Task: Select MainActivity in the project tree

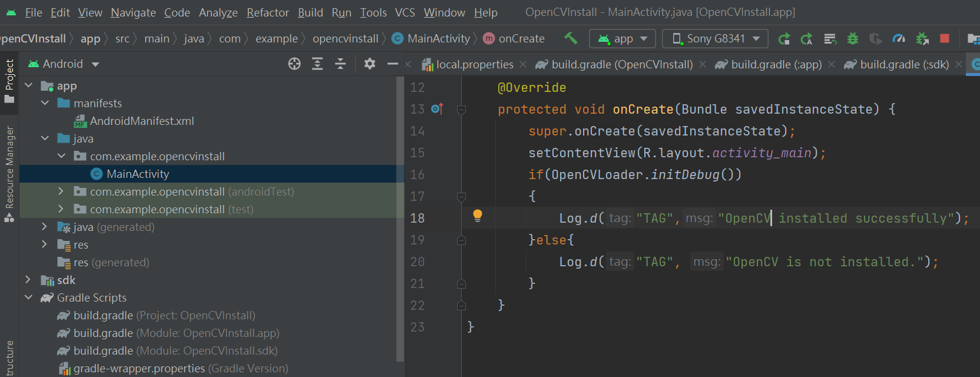Action: pyautogui.click(x=138, y=174)
